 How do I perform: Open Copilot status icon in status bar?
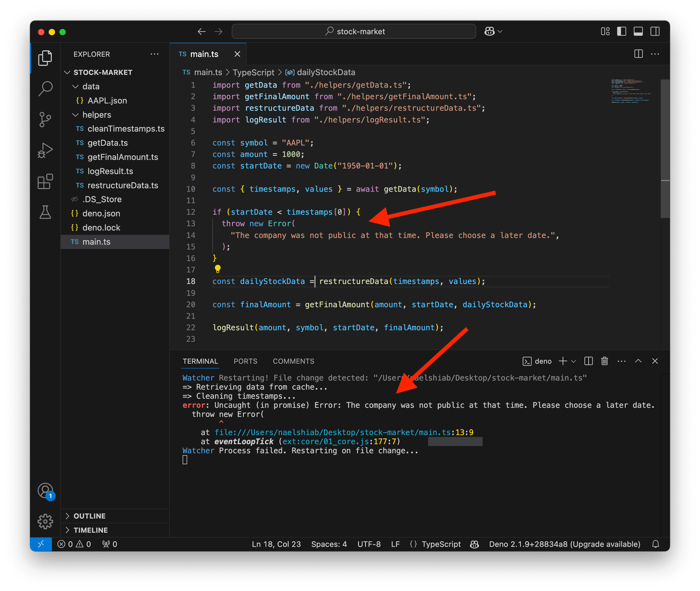tap(474, 544)
